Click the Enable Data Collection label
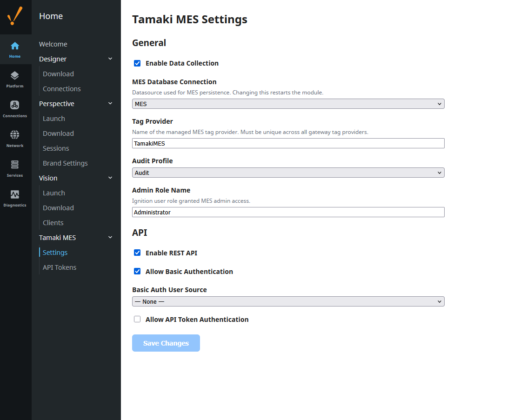Screen dimensions: 520x420 click(182, 63)
